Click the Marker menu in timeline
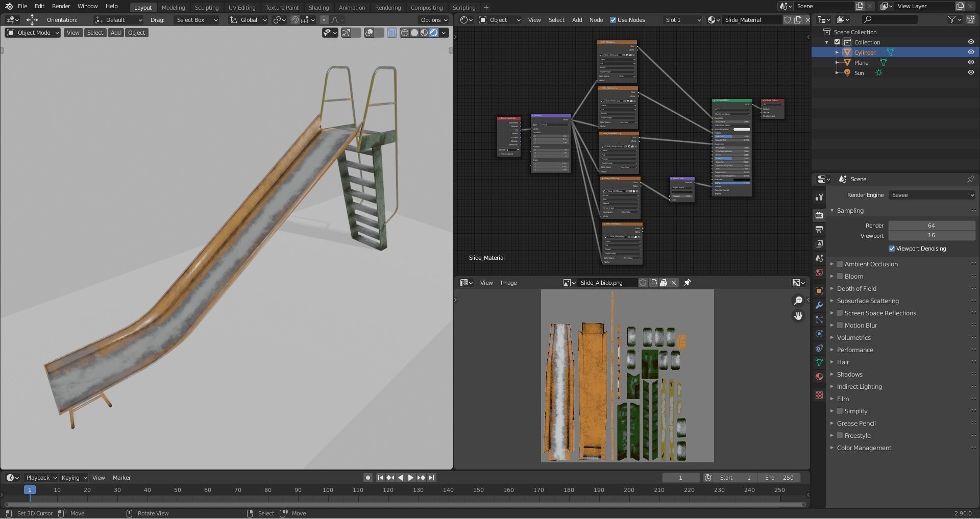Screen dimensions: 980x519 pyautogui.click(x=121, y=478)
